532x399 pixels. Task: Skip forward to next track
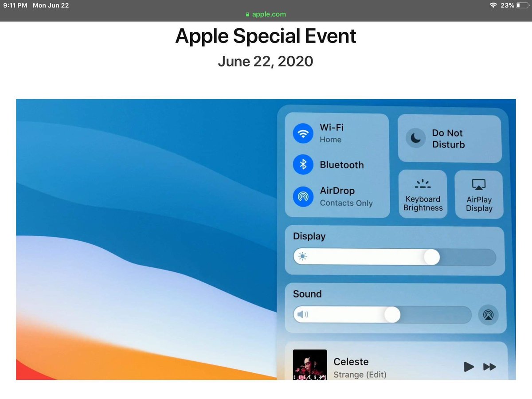click(x=489, y=367)
